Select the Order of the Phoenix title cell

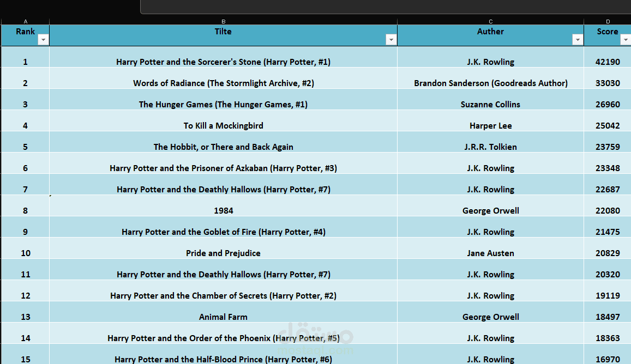click(x=224, y=334)
